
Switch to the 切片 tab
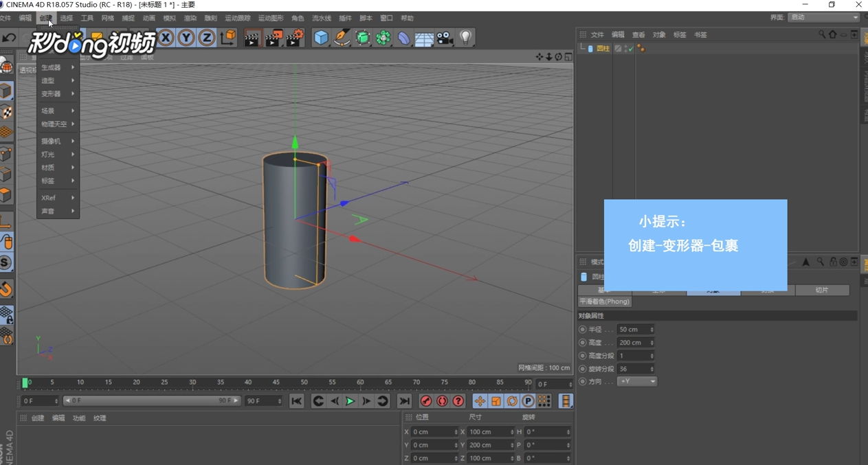[822, 291]
